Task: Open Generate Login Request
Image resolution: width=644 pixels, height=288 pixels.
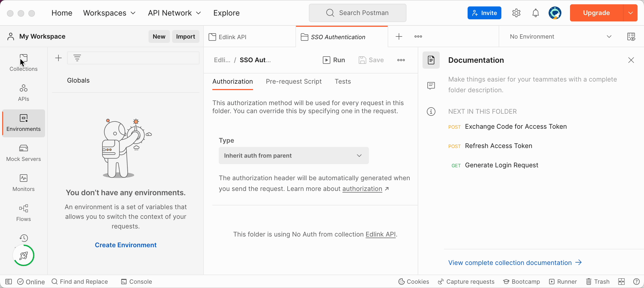Action: point(501,165)
